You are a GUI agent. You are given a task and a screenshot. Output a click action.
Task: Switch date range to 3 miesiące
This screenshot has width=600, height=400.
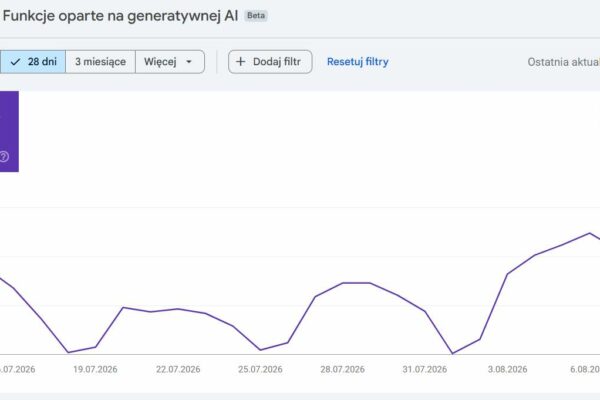click(100, 62)
